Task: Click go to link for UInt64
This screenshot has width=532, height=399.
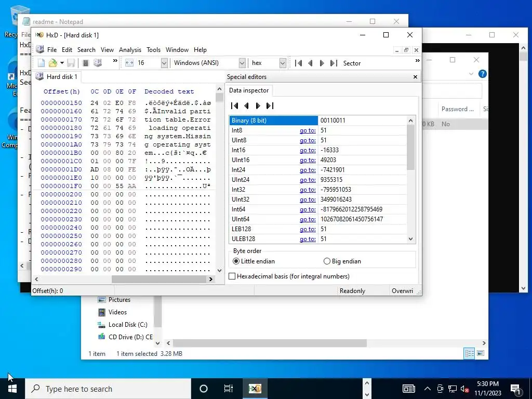Action: (x=308, y=219)
